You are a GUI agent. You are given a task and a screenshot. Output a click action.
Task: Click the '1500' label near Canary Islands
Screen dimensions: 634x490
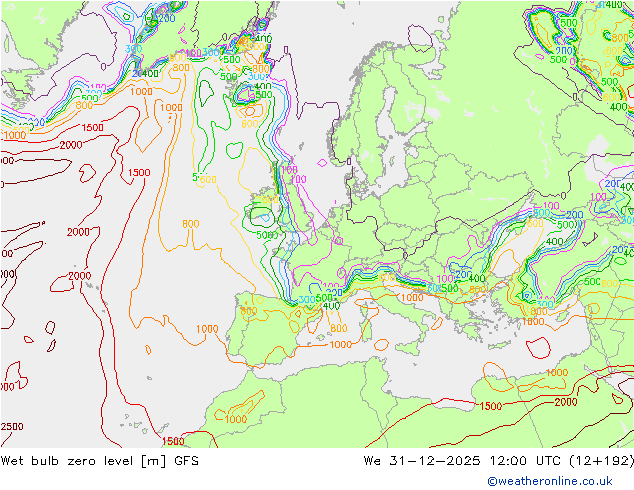point(173,441)
